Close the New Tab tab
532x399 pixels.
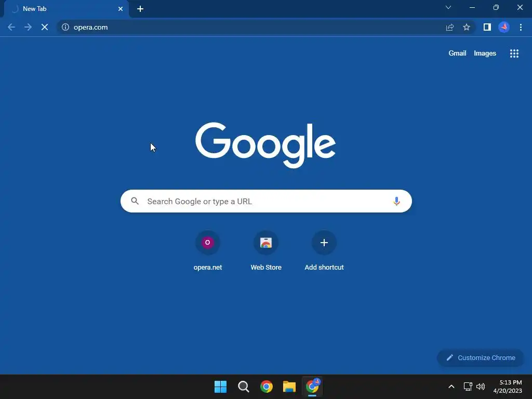coord(121,9)
